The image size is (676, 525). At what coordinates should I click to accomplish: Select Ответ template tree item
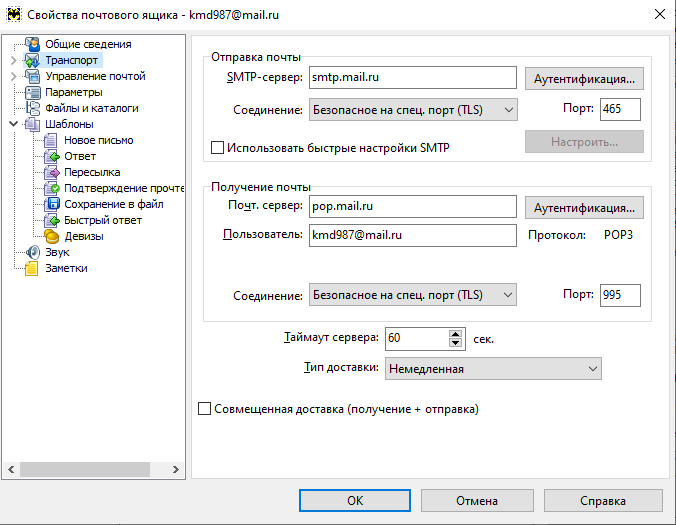click(80, 156)
